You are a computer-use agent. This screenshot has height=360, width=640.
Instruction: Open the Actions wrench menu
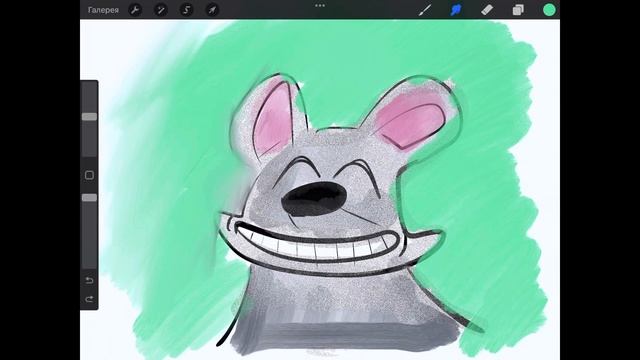135,10
